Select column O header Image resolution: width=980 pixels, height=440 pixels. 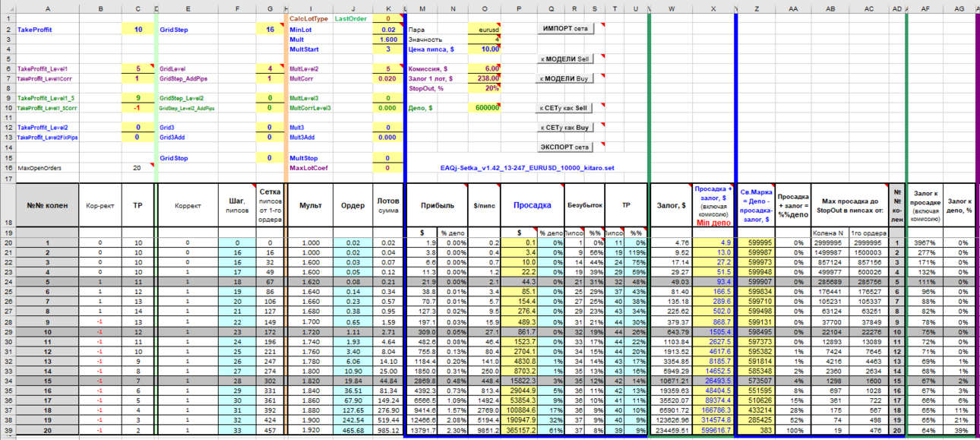coord(485,8)
